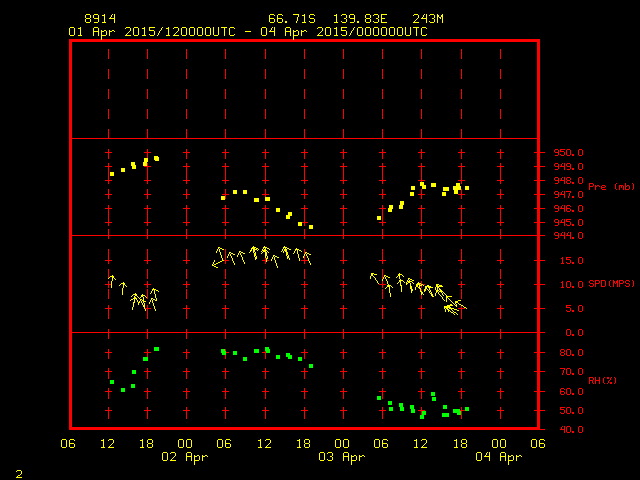Click the 944.0 pressure tick label
The image size is (640, 480).
(x=569, y=236)
